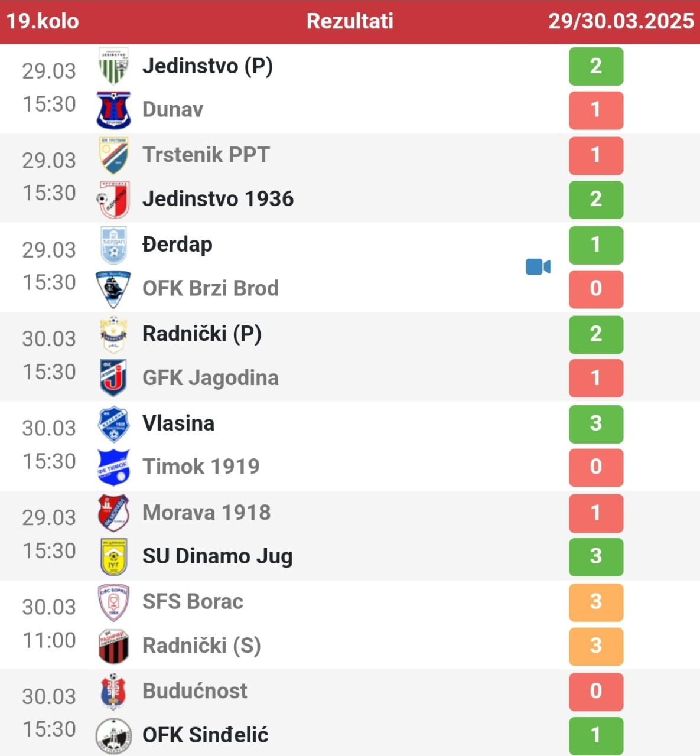
Task: Click the Timok 1919 blue crest
Action: click(113, 467)
